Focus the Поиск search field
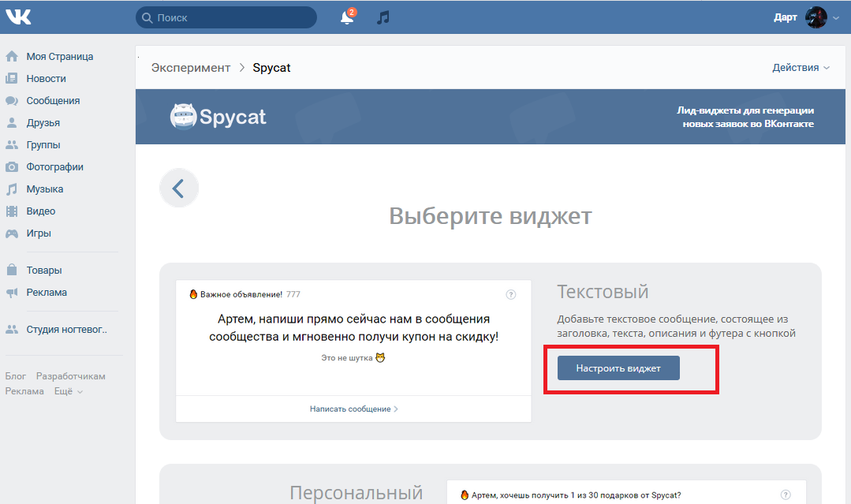Viewport: 851px width, 504px height. 229,17
